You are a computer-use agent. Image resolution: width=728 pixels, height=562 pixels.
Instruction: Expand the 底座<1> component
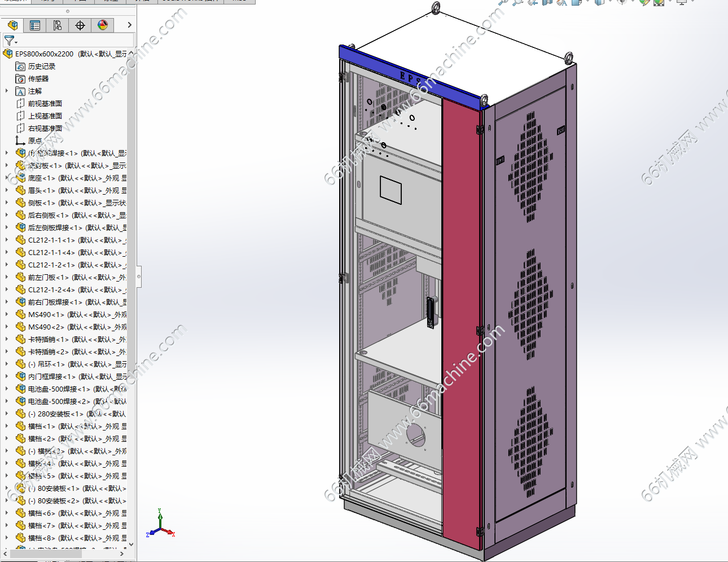click(x=7, y=178)
